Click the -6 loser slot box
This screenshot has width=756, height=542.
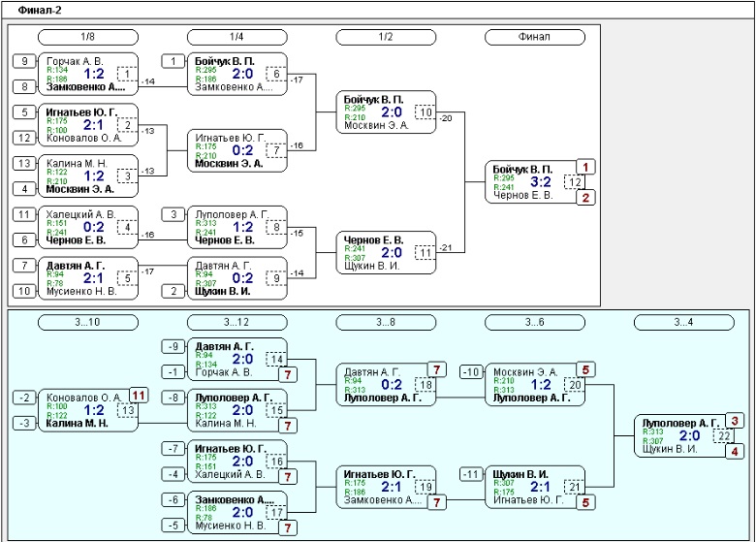coord(173,500)
